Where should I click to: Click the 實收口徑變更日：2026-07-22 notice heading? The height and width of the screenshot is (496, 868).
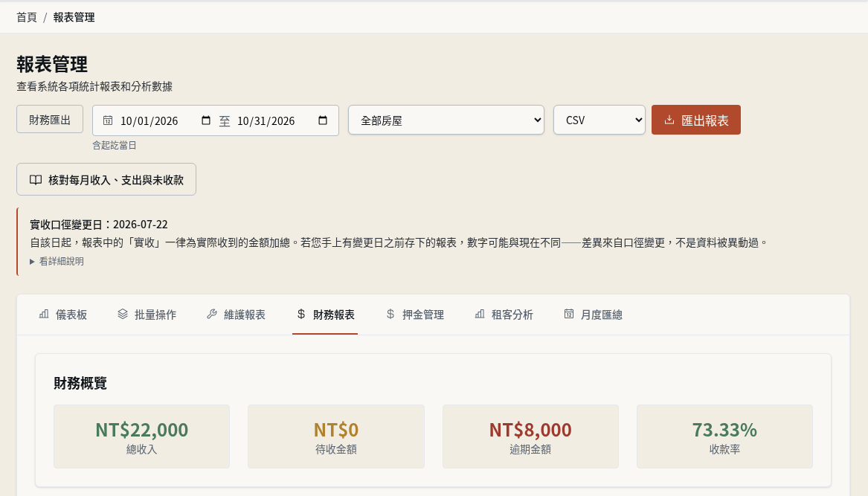[x=98, y=224]
